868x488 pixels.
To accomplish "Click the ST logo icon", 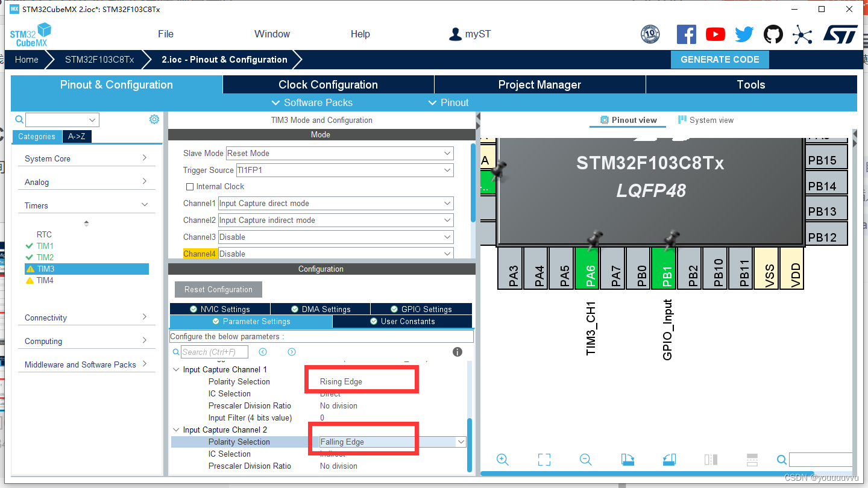I will tap(840, 34).
